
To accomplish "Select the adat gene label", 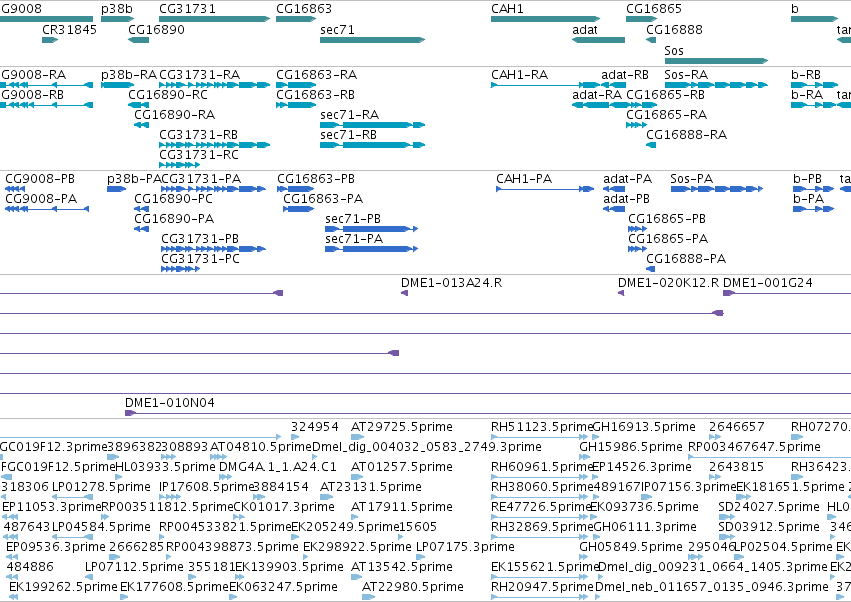I will click(585, 29).
